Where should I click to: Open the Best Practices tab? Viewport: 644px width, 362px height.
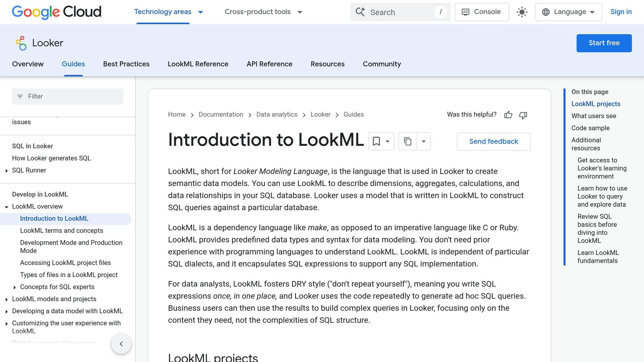[126, 64]
